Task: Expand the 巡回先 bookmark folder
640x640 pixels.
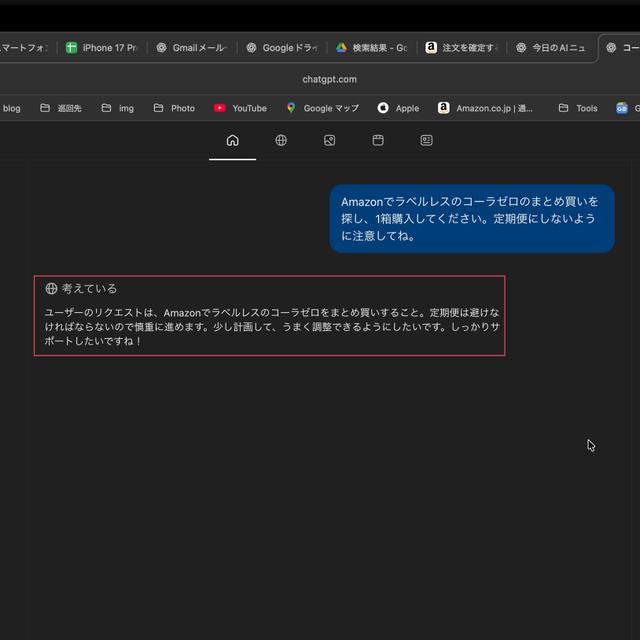Action: coord(61,108)
